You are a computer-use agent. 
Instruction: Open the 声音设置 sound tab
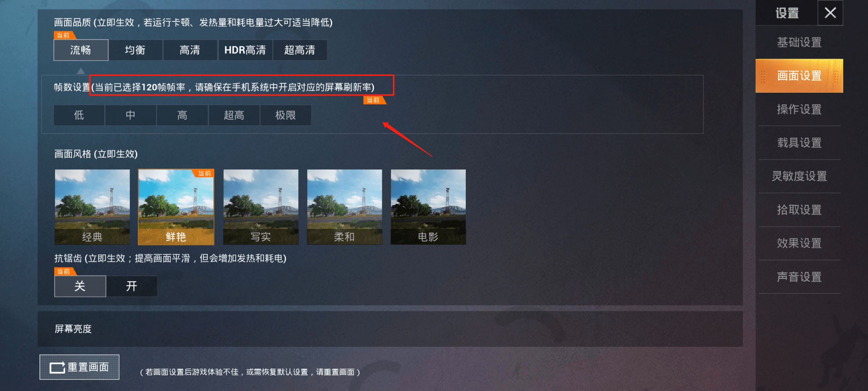pos(799,277)
